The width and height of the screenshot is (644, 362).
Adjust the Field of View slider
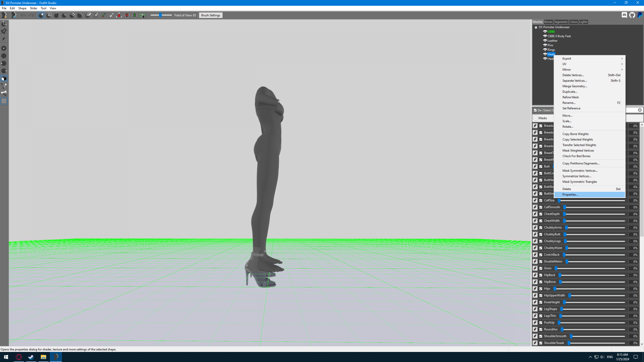click(160, 15)
